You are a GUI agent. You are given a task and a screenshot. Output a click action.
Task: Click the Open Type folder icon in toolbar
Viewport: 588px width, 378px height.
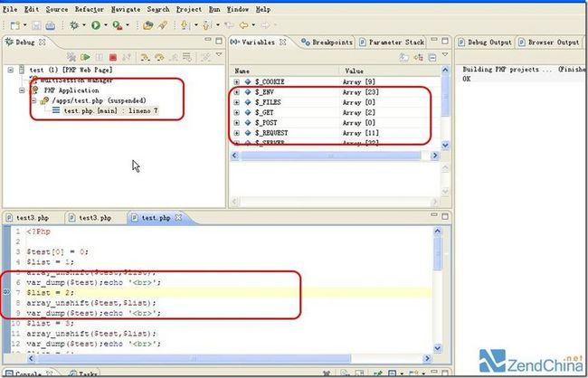click(148, 25)
